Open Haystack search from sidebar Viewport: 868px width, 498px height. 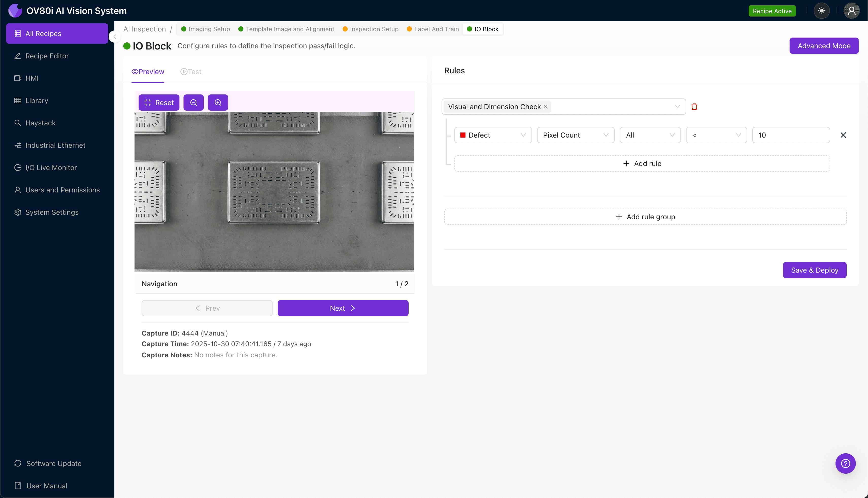click(40, 123)
